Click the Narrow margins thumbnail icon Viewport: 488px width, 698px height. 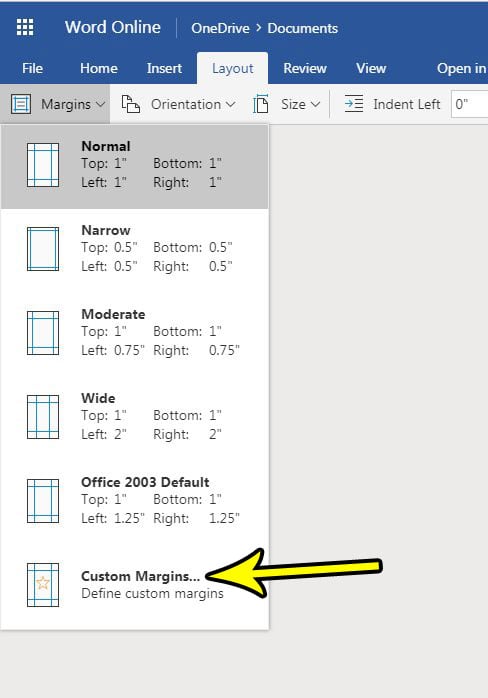[x=43, y=249]
